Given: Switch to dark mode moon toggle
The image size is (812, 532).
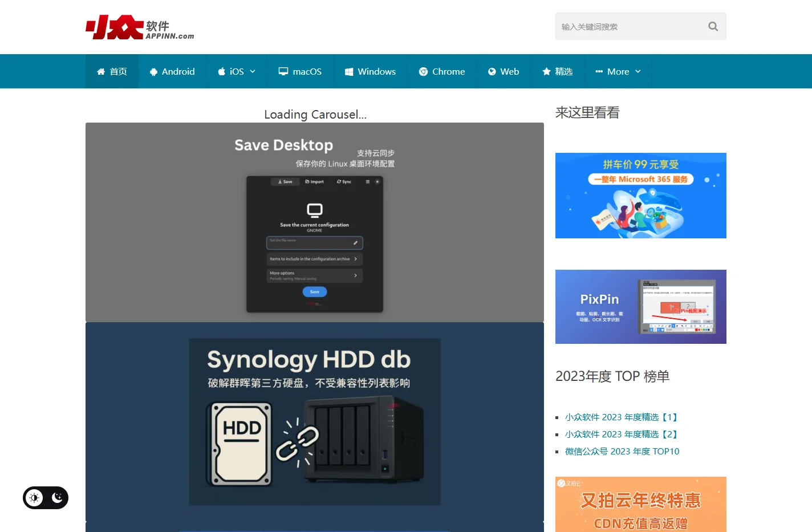Looking at the screenshot, I should (57, 498).
